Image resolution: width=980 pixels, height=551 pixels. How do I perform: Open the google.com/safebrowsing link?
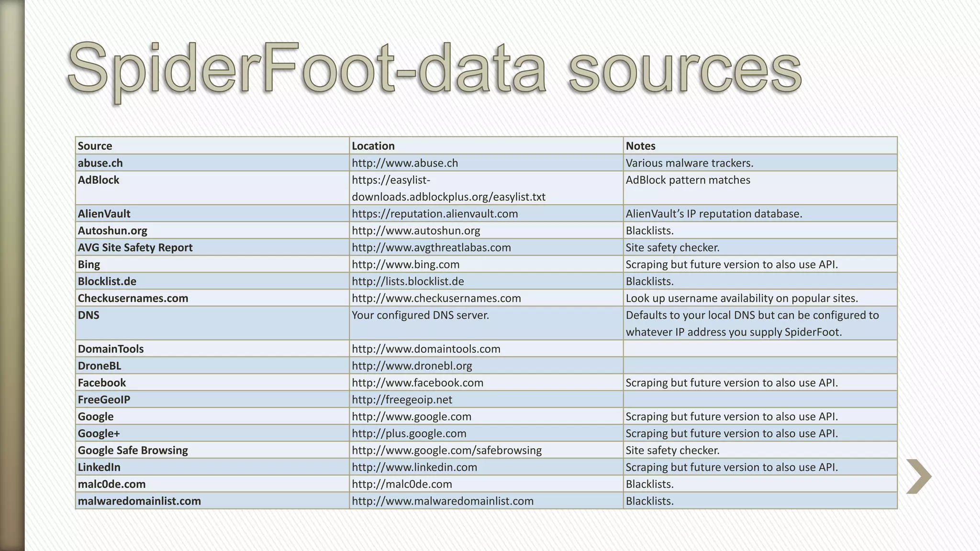[x=446, y=451]
